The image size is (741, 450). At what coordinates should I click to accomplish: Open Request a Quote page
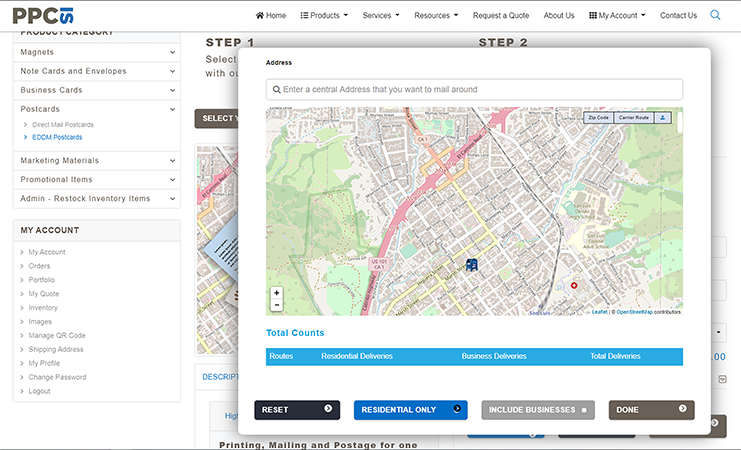[501, 15]
